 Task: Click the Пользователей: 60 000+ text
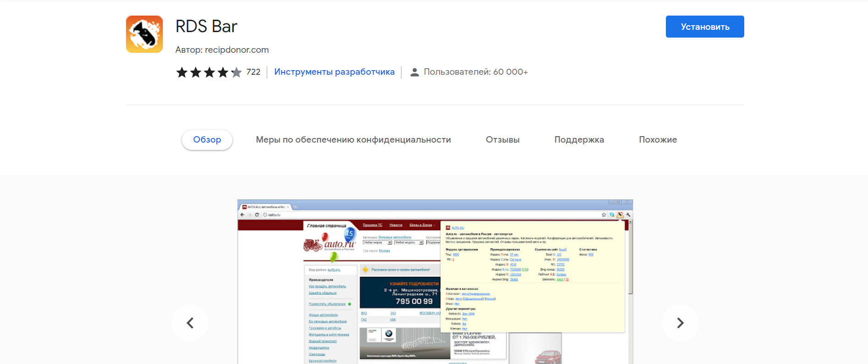click(476, 72)
